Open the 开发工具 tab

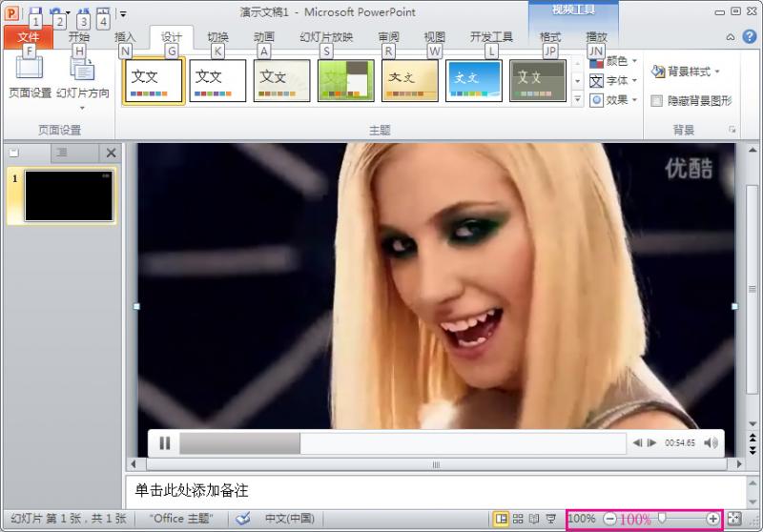pos(491,37)
